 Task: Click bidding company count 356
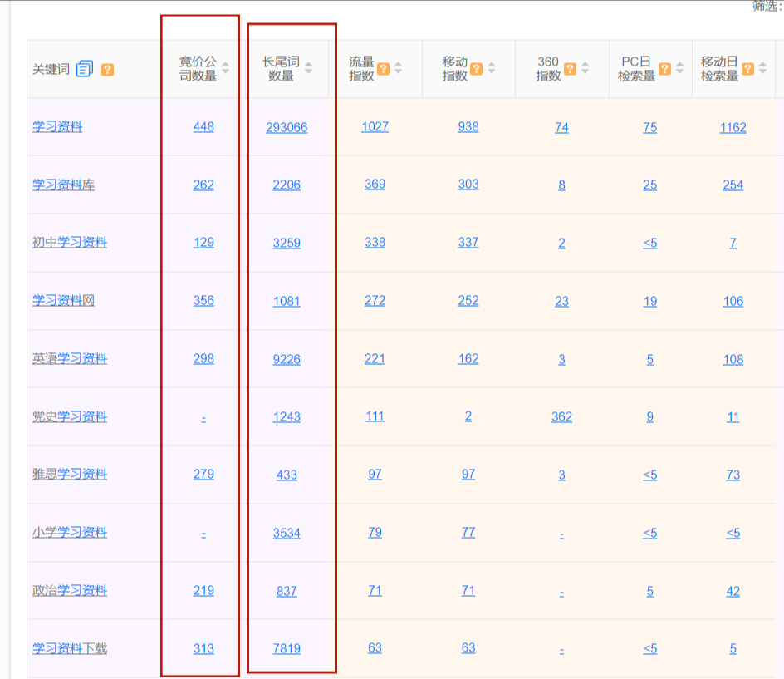(x=203, y=301)
